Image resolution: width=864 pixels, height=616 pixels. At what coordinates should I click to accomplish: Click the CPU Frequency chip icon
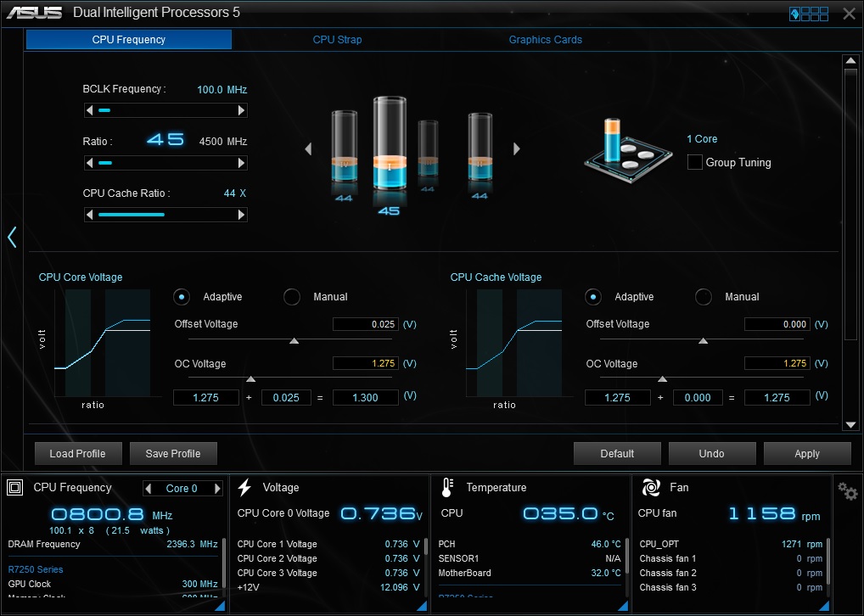click(x=15, y=488)
